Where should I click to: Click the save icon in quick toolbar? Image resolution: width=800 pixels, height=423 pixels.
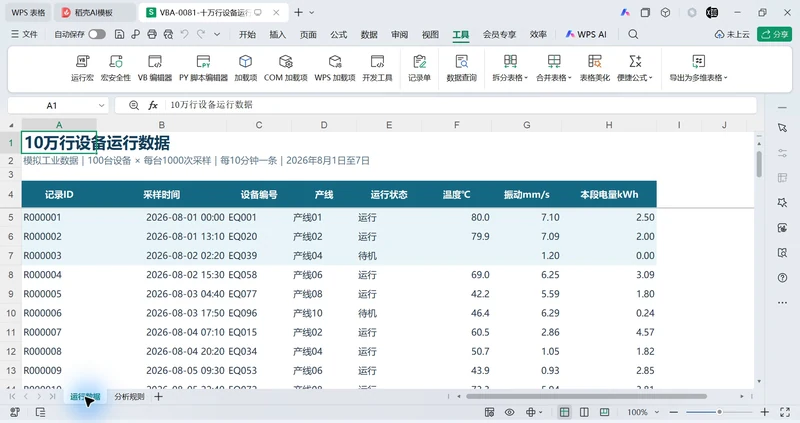click(x=119, y=34)
